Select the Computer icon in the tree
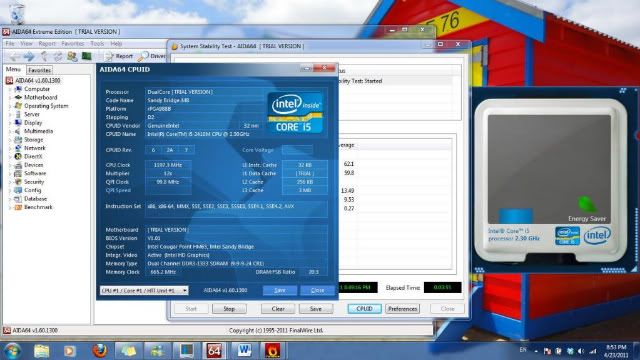The height and width of the screenshot is (360, 640). pos(18,89)
